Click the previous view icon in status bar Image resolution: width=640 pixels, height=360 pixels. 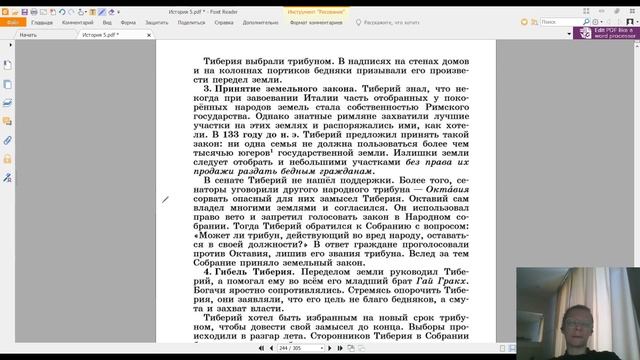pos(351,348)
